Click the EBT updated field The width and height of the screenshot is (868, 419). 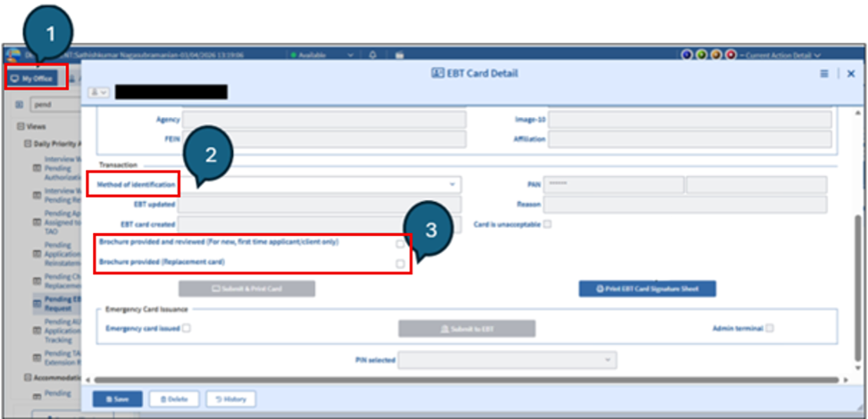click(320, 205)
